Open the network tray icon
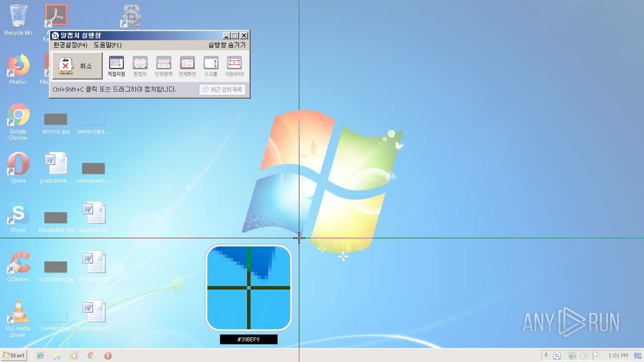 [x=572, y=355]
